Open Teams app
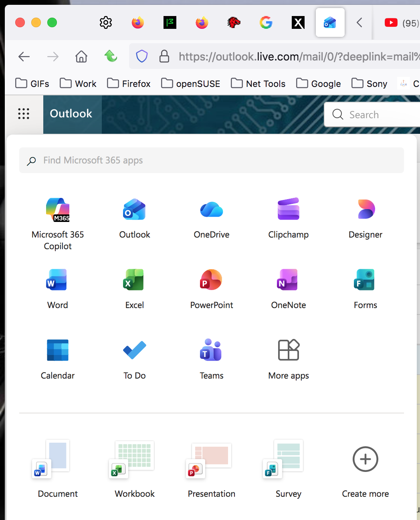Image resolution: width=420 pixels, height=520 pixels. click(212, 359)
